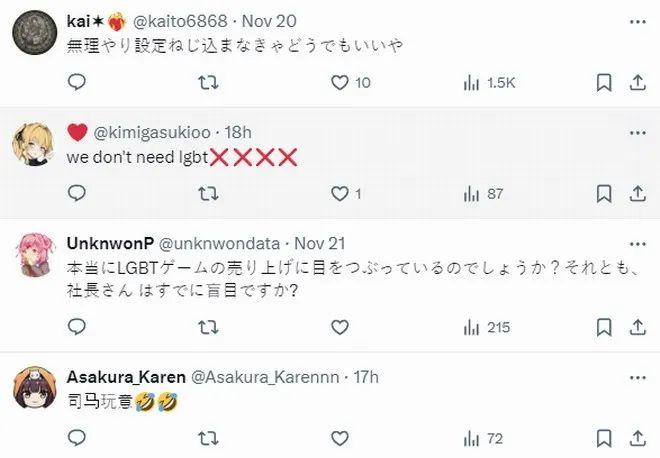Share Asakura_Karen's tweet
Image resolution: width=660 pixels, height=458 pixels.
636,438
